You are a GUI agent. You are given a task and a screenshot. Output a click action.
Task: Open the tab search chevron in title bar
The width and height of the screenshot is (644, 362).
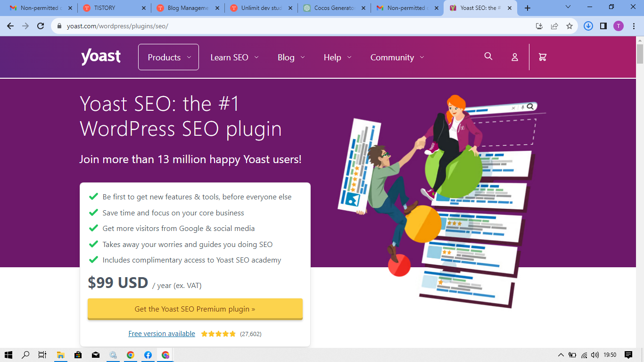coord(568,7)
